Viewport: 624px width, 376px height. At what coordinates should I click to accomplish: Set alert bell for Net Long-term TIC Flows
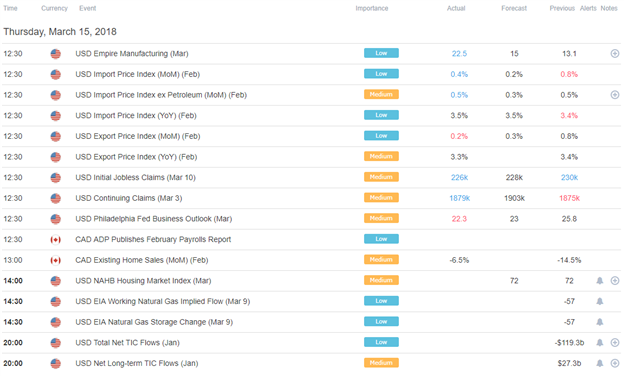pos(599,363)
